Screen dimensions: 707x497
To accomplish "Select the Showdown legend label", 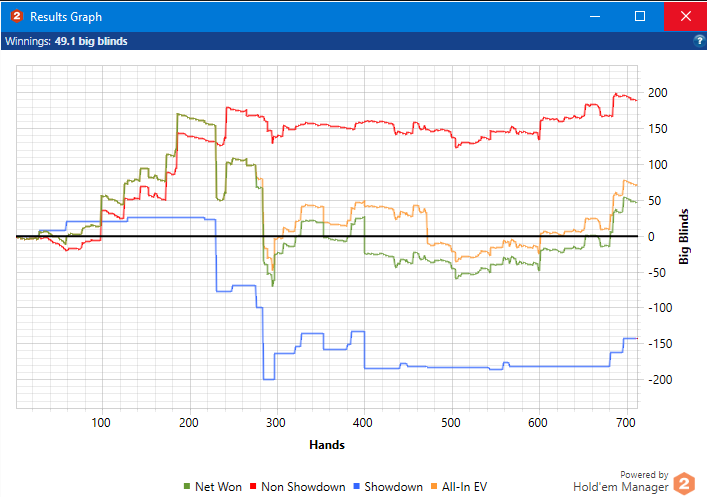I will tap(394, 487).
